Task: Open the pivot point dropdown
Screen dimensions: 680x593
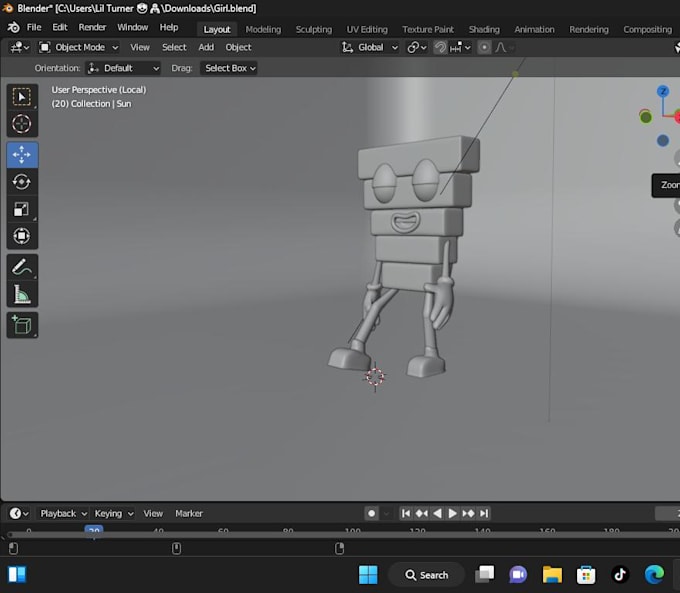Action: (416, 47)
